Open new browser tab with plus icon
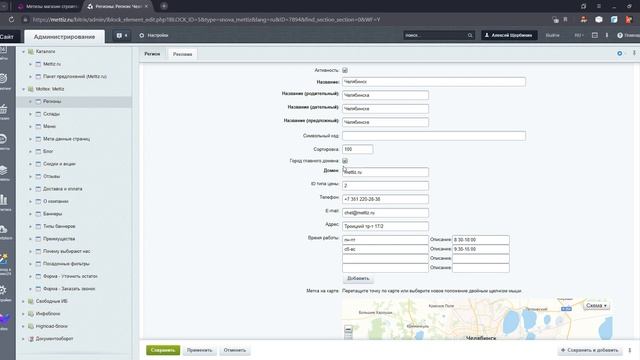Image resolution: width=640 pixels, height=360 pixels. [x=164, y=6]
